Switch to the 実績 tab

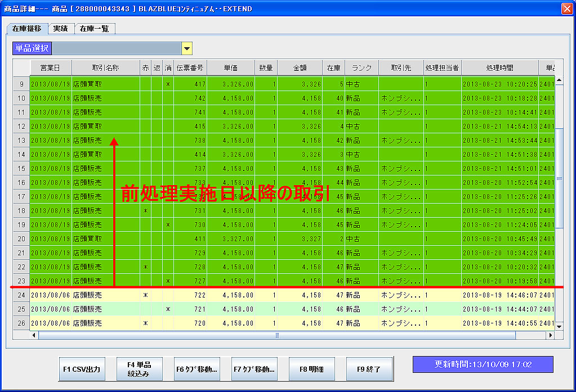[x=61, y=29]
